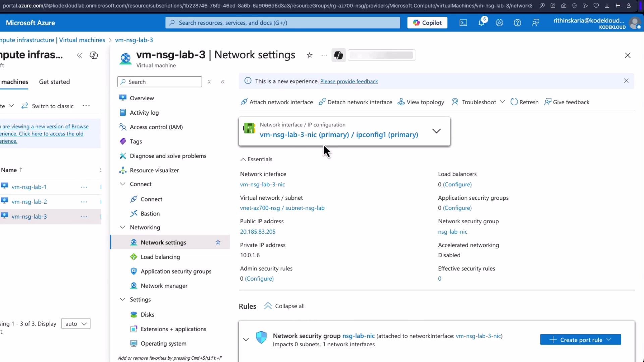Open the notifications bell

tap(482, 22)
